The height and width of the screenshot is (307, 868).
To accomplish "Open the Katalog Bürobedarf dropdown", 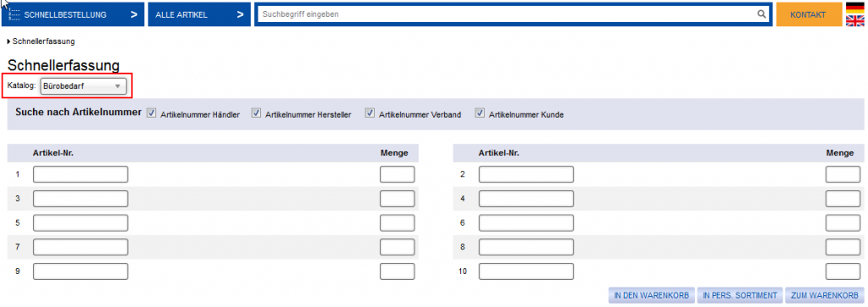I will point(83,86).
